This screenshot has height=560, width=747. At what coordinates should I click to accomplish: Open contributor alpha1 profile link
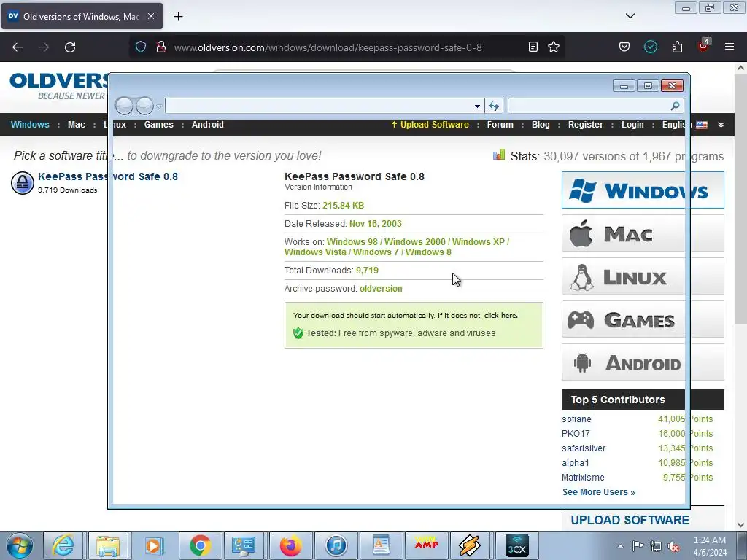(575, 463)
